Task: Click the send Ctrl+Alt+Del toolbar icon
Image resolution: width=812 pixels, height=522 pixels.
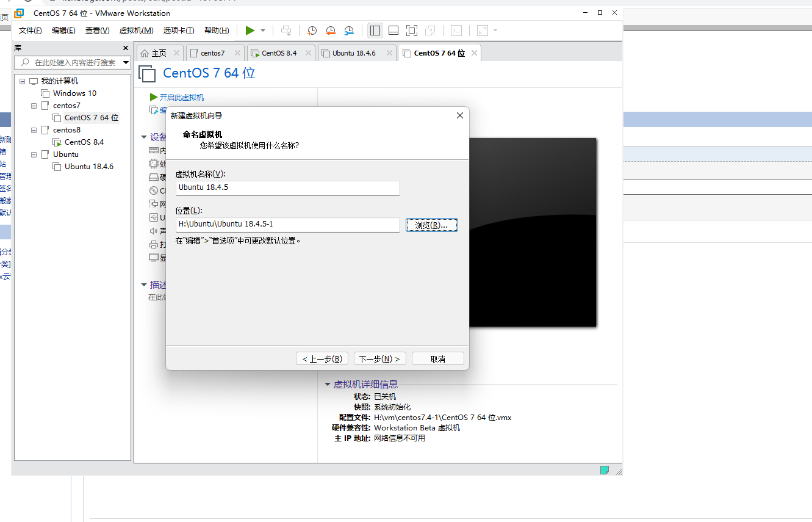Action: click(x=286, y=31)
